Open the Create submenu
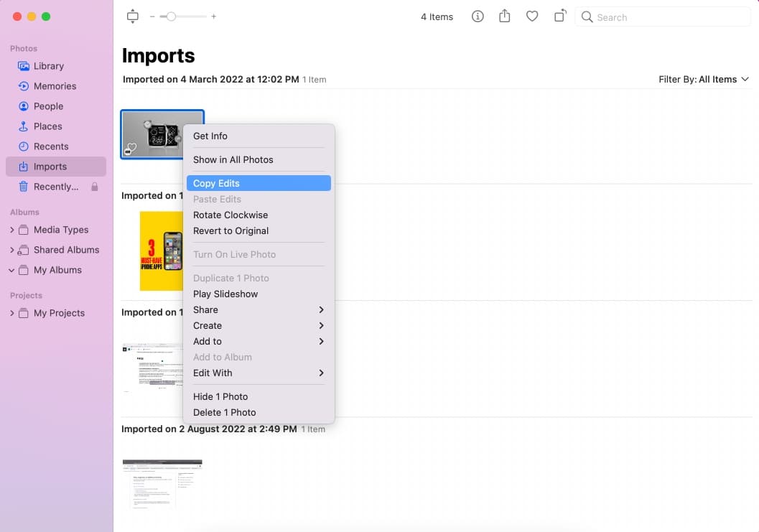Viewport: 759px width, 532px height. pyautogui.click(x=259, y=326)
